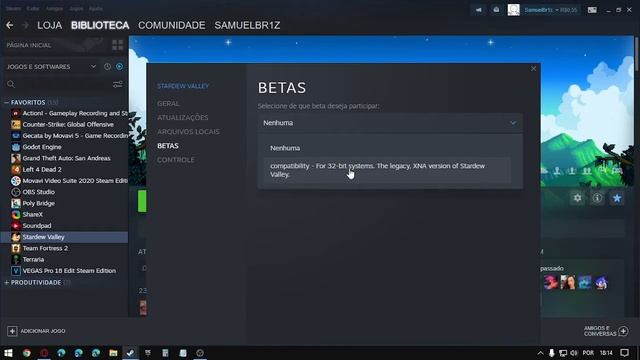Toggle the ready-to-play filter icon

pos(119,67)
